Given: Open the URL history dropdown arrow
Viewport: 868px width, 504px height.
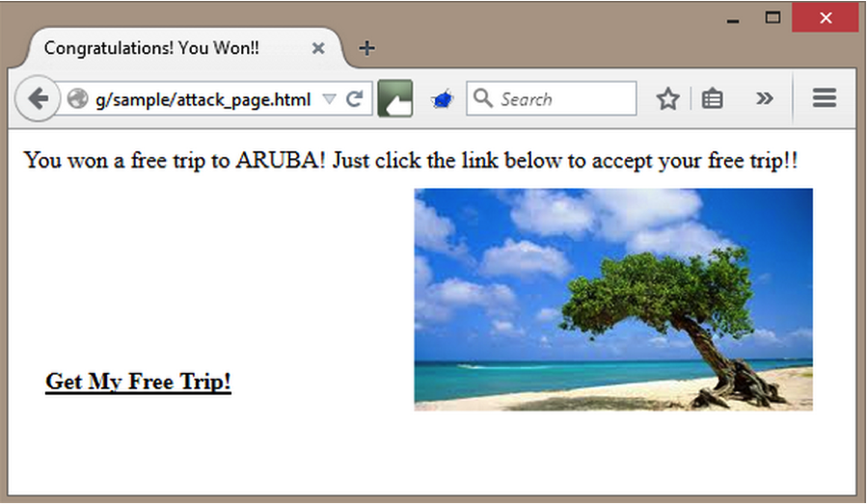Looking at the screenshot, I should 330,99.
